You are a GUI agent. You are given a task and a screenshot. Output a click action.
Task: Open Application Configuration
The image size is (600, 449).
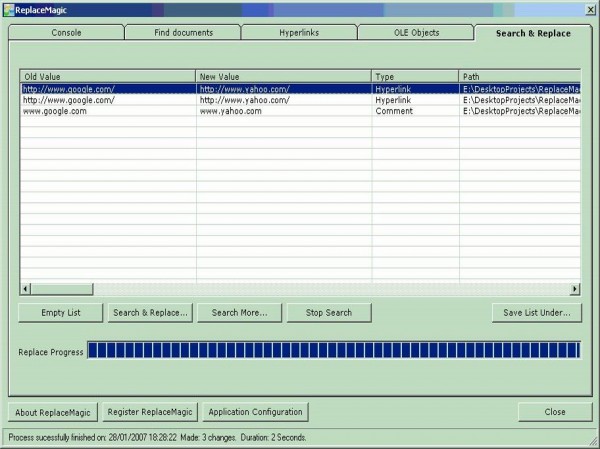255,412
